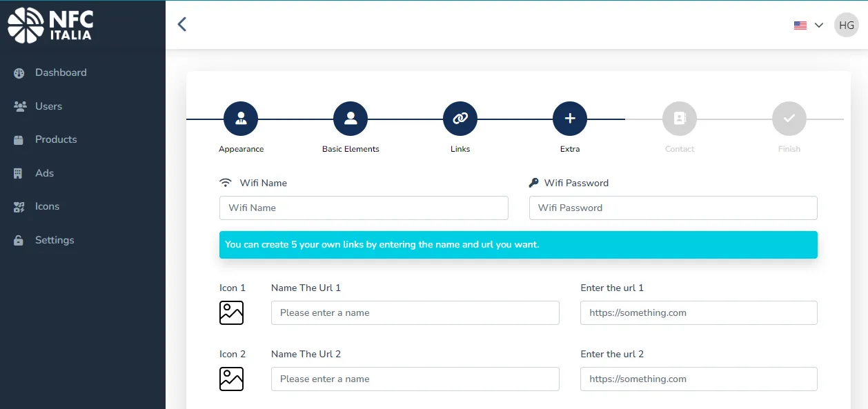
Task: Focus the Wifi Name input field
Action: pos(364,208)
